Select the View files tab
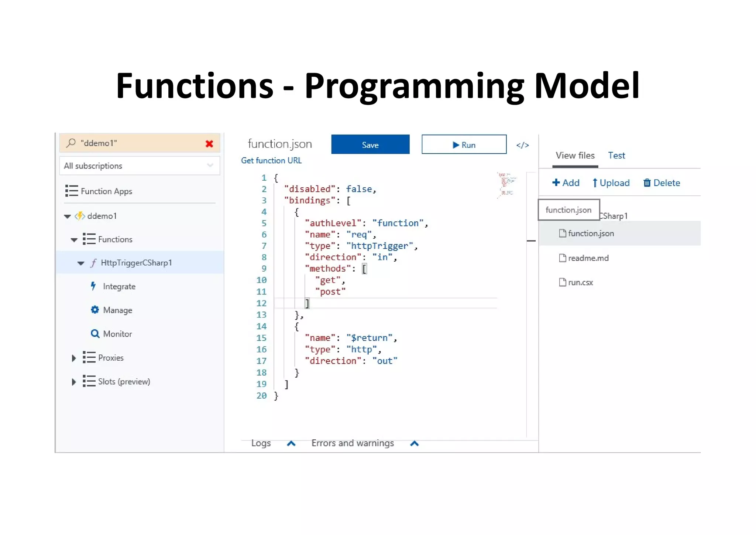 point(575,156)
